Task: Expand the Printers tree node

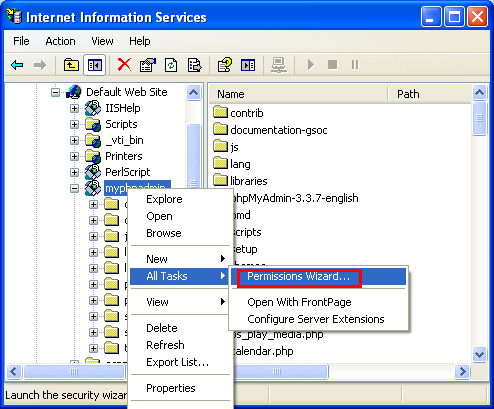Action: tap(74, 156)
